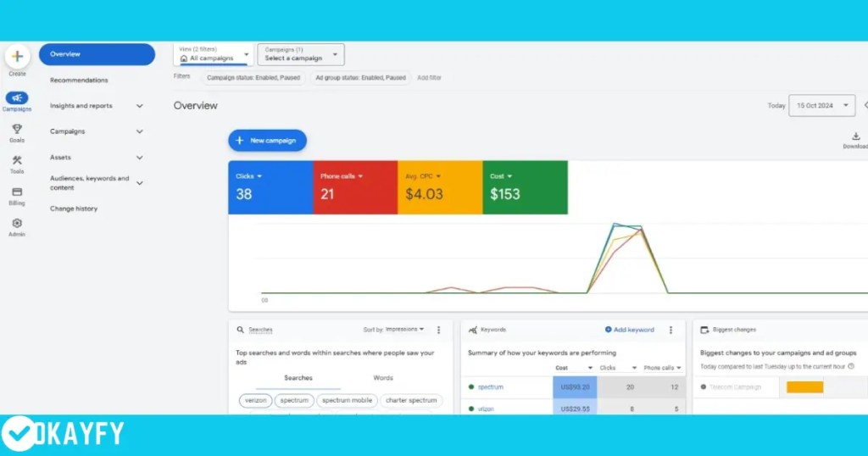Click the spectrum search chip
The image size is (868, 456).
click(294, 400)
